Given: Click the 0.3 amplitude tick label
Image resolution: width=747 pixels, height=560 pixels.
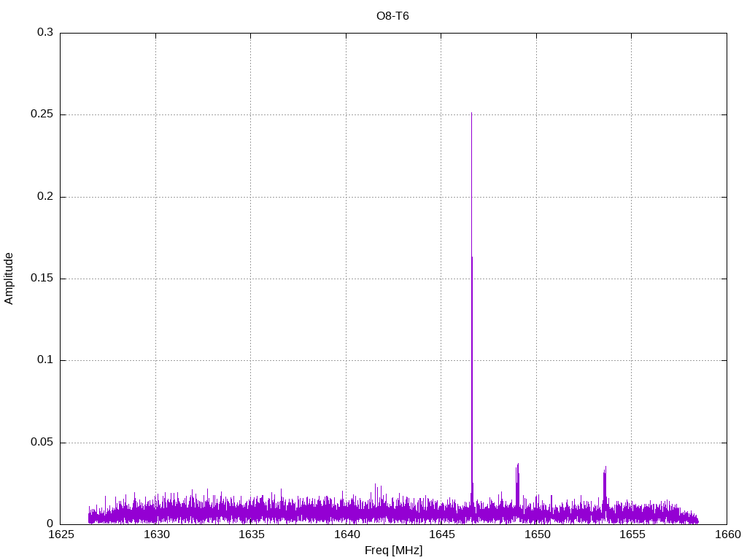Looking at the screenshot, I should (45, 32).
